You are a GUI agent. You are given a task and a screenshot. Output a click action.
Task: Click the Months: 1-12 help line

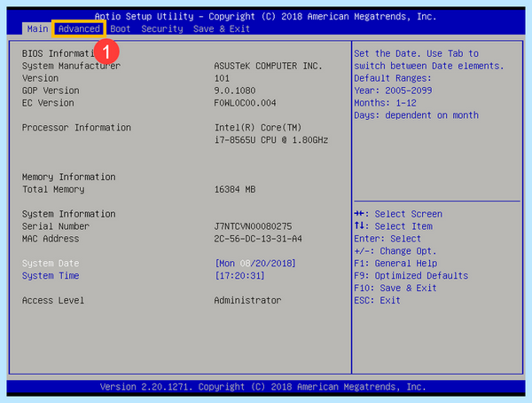point(385,103)
